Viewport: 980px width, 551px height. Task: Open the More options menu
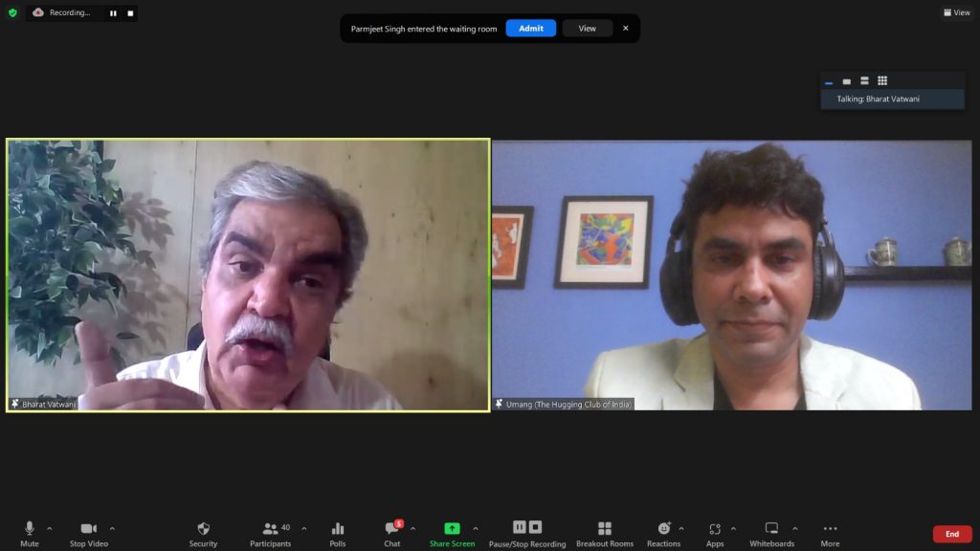pos(830,534)
